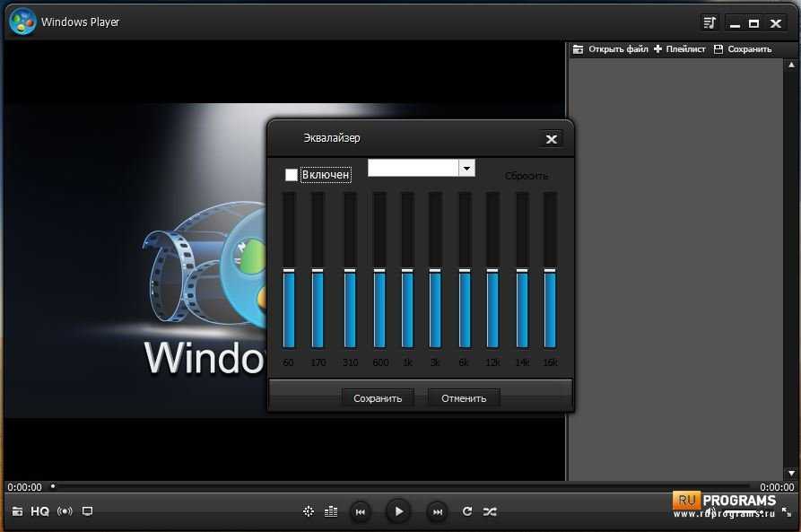Adjust the 60 Hz equalizer slider
This screenshot has width=801, height=532.
[289, 270]
